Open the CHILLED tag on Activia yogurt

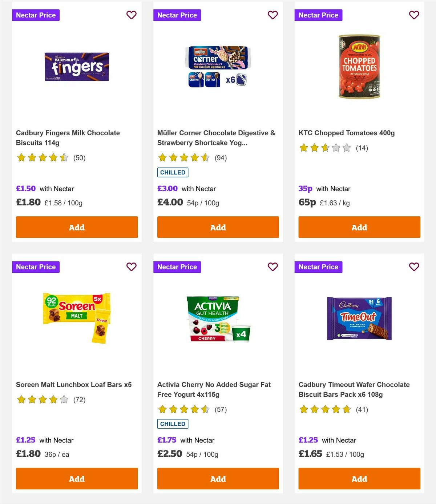173,424
